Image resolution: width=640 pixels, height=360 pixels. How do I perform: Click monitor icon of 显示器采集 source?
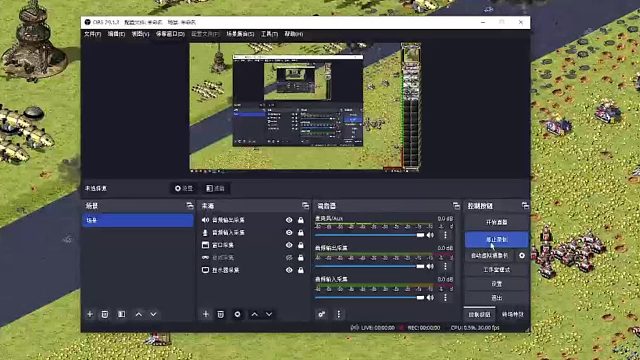205,270
